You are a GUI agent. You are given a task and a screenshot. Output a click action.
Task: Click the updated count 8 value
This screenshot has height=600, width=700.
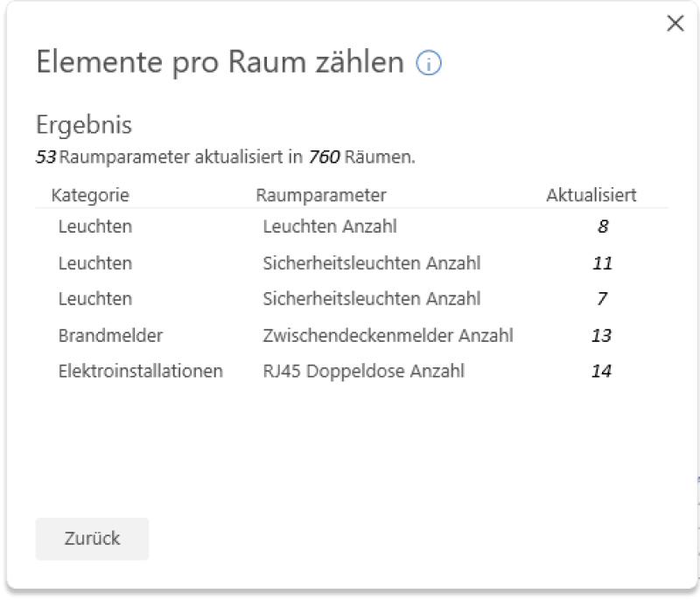pos(602,227)
